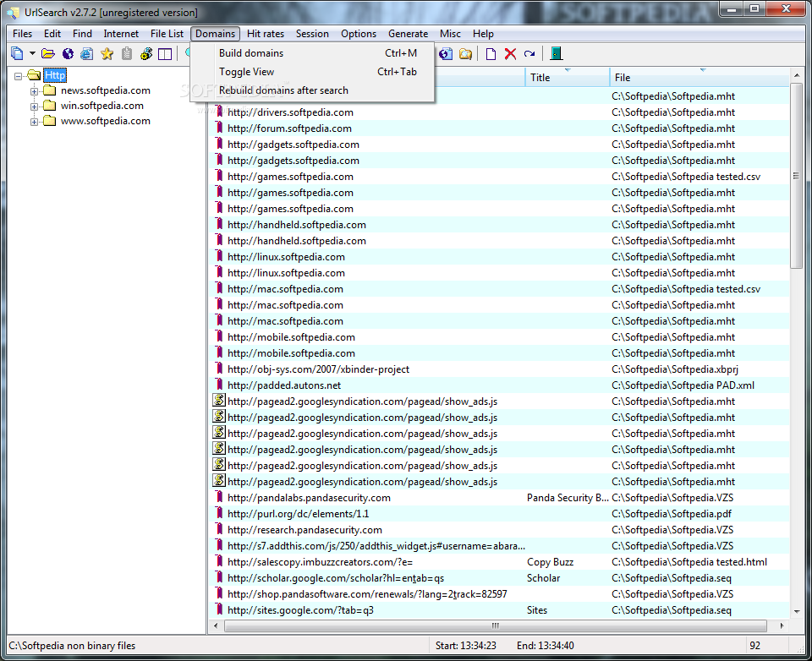Open the Edit menu

point(52,34)
